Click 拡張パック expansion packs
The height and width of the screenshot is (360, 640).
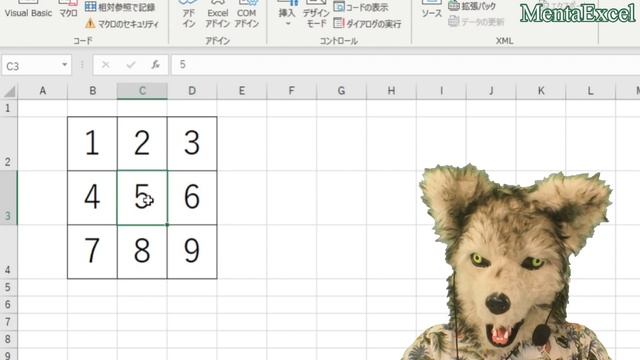(472, 6)
